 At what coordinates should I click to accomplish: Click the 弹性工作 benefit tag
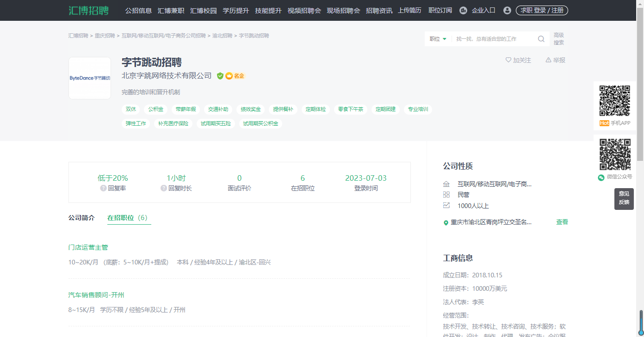(x=136, y=123)
